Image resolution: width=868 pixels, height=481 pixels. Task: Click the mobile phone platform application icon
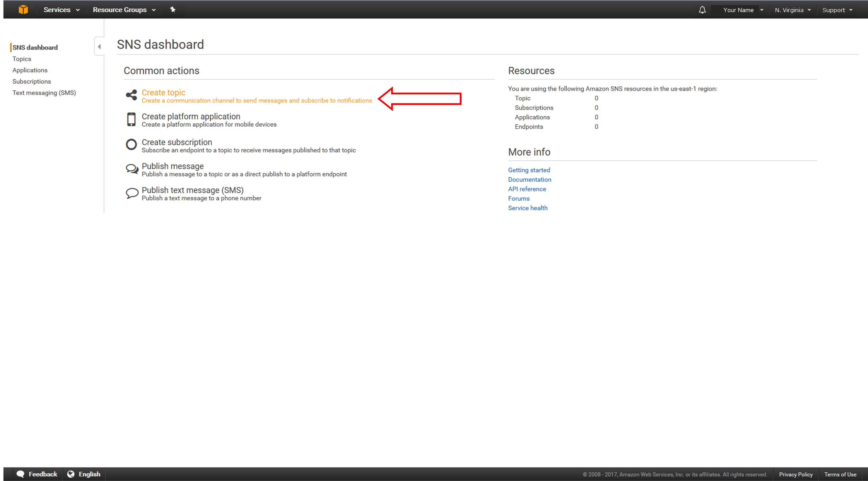click(131, 119)
